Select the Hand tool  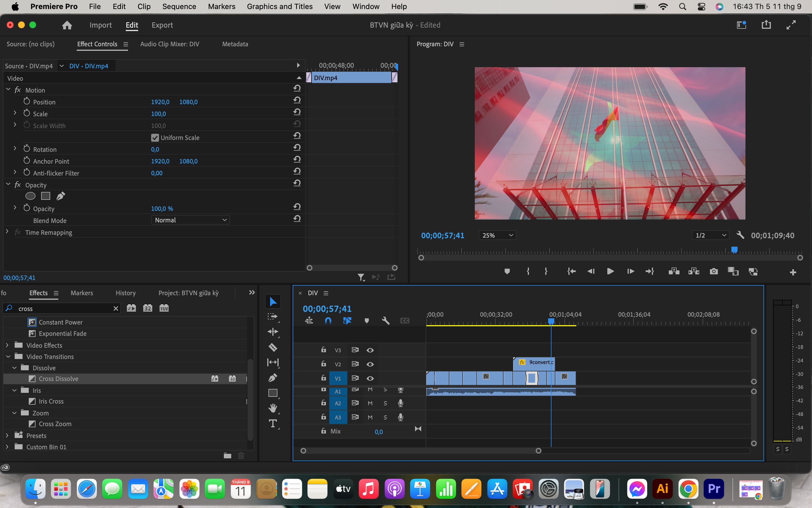[x=273, y=408]
